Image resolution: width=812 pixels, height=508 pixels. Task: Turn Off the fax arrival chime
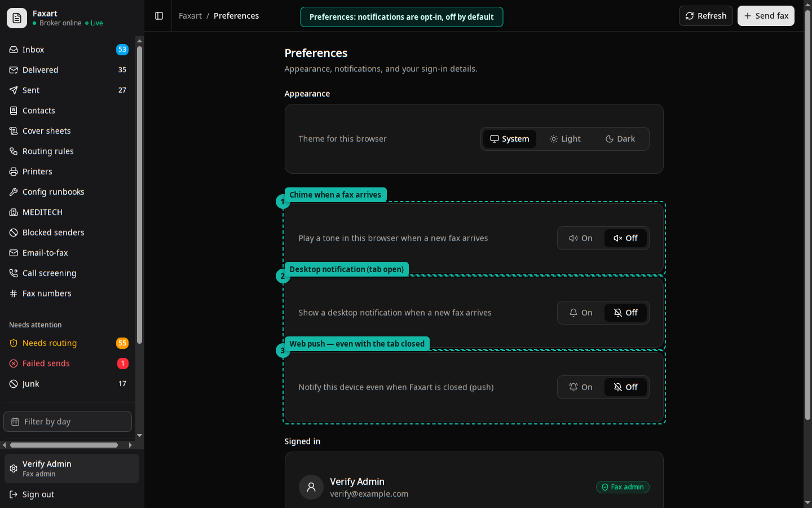(x=625, y=238)
